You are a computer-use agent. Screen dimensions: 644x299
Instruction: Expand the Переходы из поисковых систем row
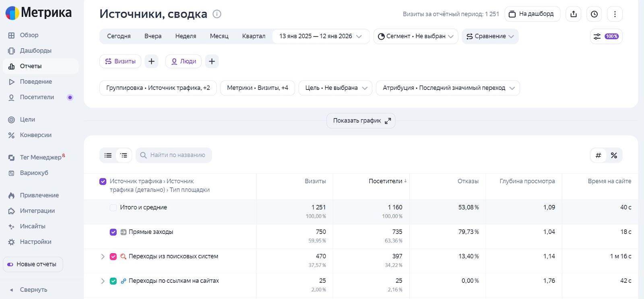click(103, 256)
